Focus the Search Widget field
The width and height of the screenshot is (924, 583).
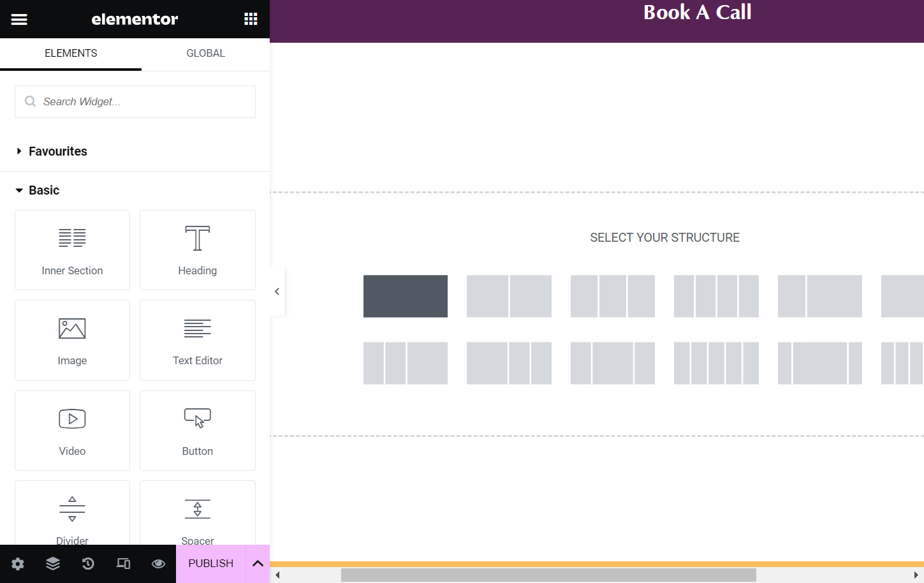(135, 101)
